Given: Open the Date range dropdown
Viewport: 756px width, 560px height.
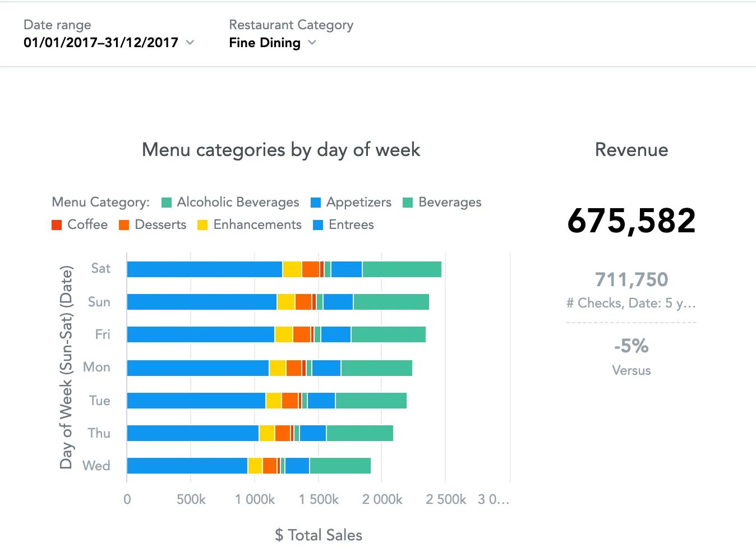Looking at the screenshot, I should coord(108,43).
